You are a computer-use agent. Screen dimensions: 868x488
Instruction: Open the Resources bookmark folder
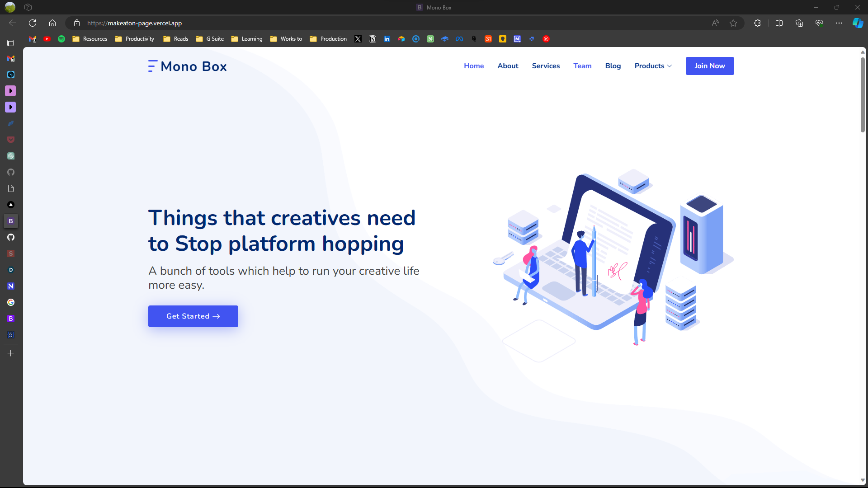click(90, 39)
